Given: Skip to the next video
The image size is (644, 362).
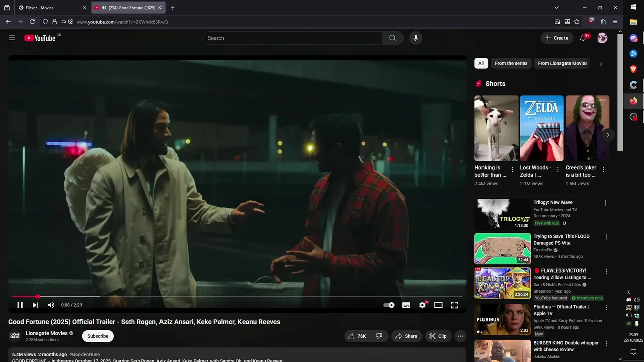Looking at the screenshot, I should pyautogui.click(x=35, y=305).
